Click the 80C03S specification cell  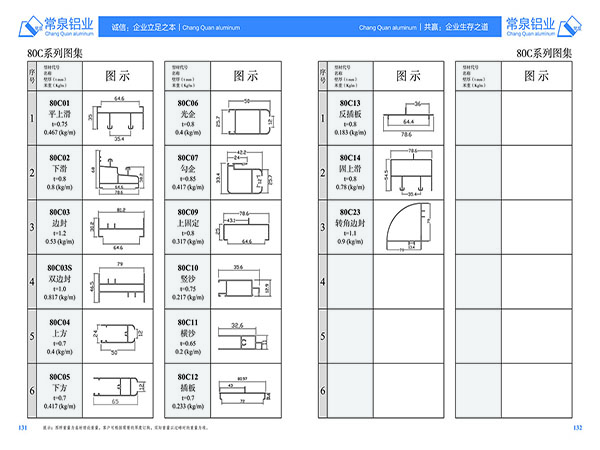[59, 282]
